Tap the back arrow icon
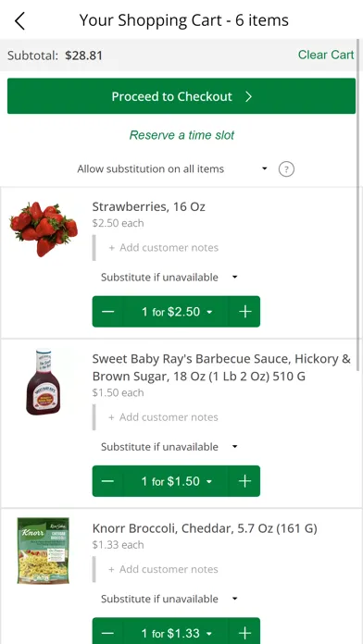The image size is (363, 644). coord(19,20)
